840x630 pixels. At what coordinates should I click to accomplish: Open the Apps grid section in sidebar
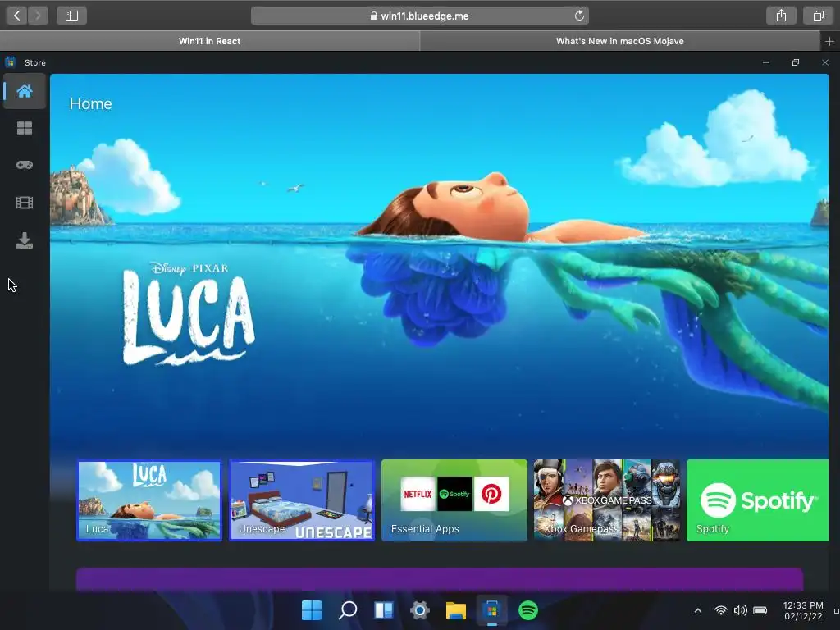(24, 128)
